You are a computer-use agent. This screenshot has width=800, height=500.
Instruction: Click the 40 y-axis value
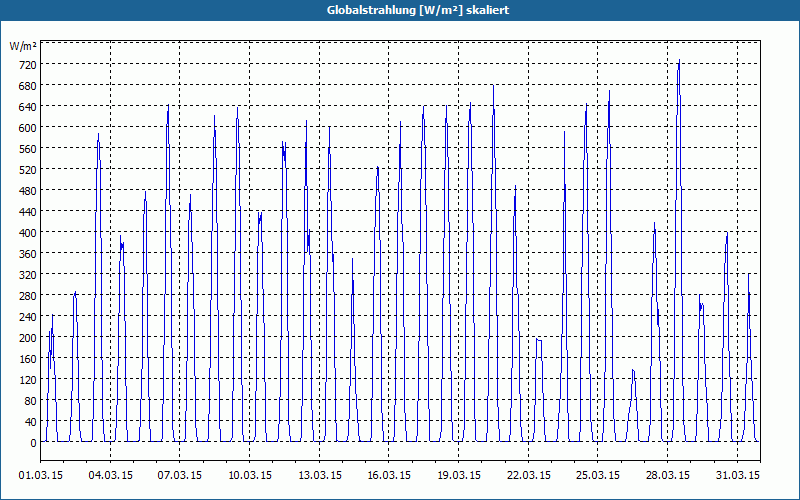31,421
